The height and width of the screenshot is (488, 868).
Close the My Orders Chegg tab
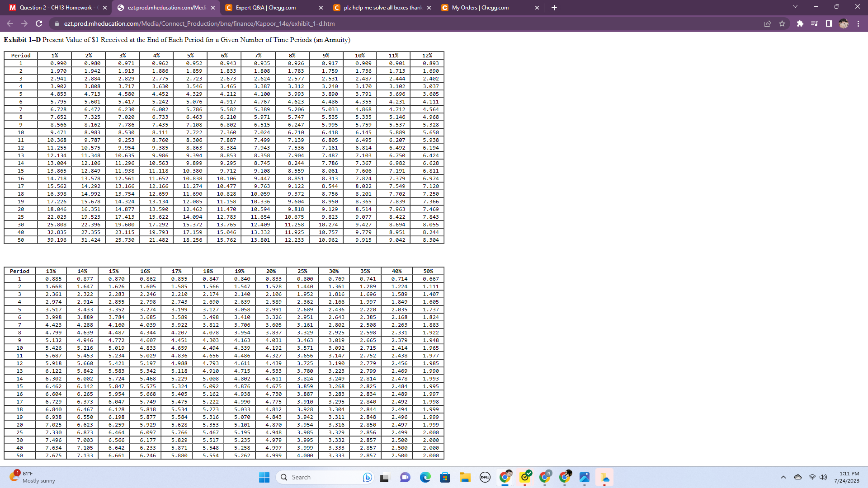pyautogui.click(x=537, y=8)
